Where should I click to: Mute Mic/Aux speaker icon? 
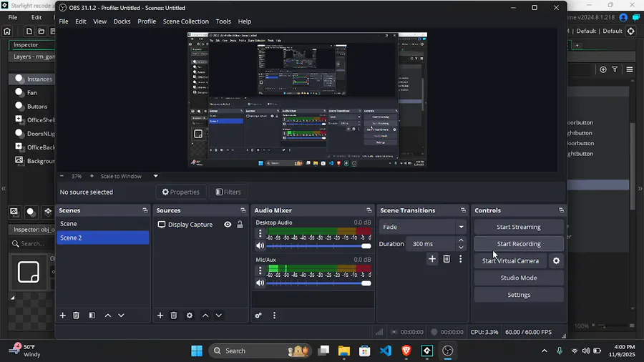click(260, 283)
